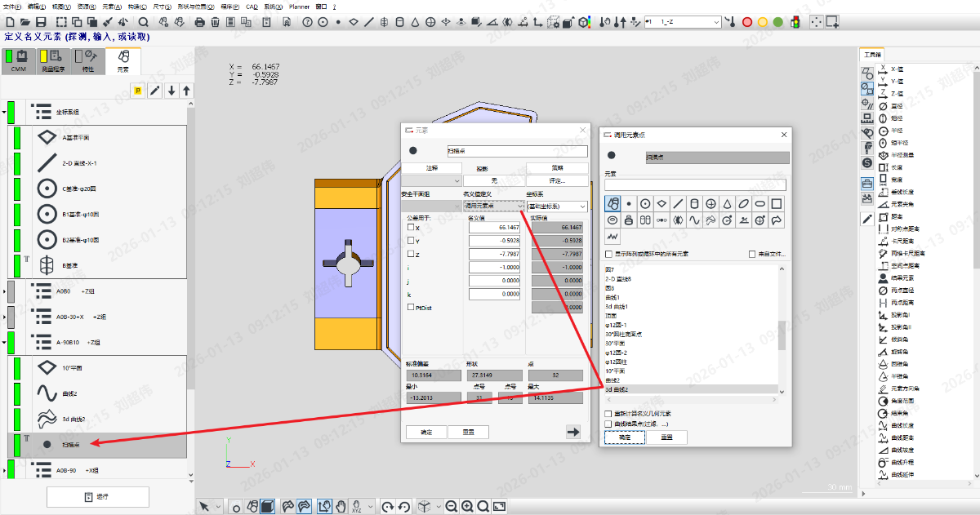
Task: Click the curve filter icon in the recall dialog
Action: [694, 220]
